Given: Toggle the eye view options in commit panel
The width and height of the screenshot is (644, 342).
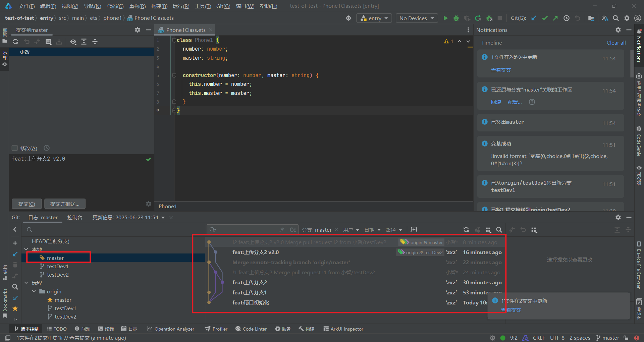Looking at the screenshot, I should 73,42.
